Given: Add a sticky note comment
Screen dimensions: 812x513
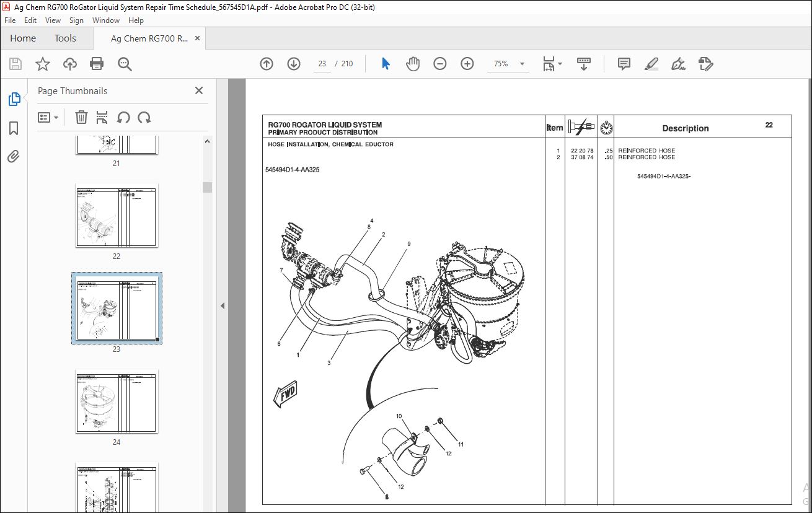Looking at the screenshot, I should click(624, 64).
